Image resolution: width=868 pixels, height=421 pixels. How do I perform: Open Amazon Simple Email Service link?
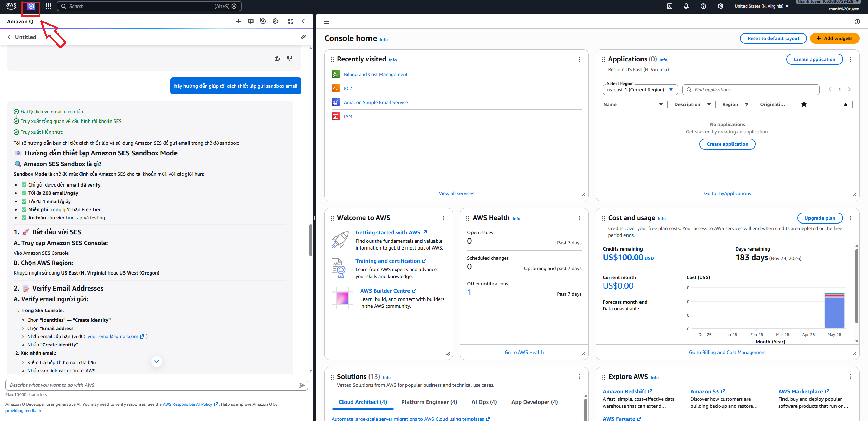376,102
